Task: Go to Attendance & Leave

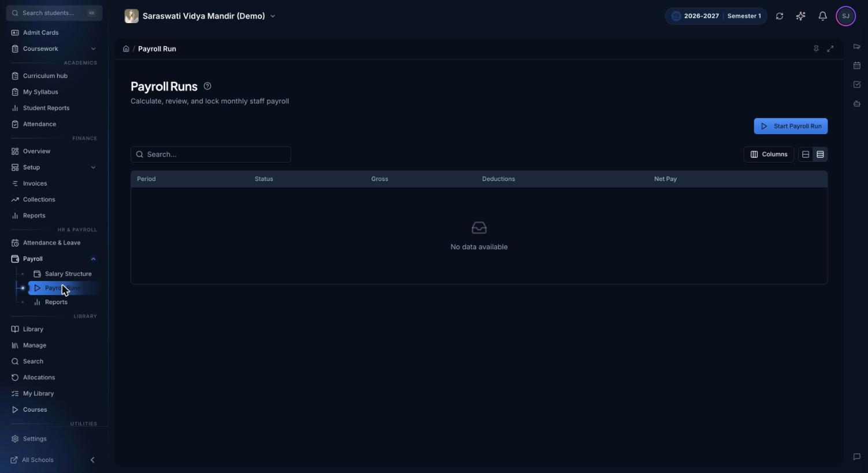Action: click(x=51, y=243)
